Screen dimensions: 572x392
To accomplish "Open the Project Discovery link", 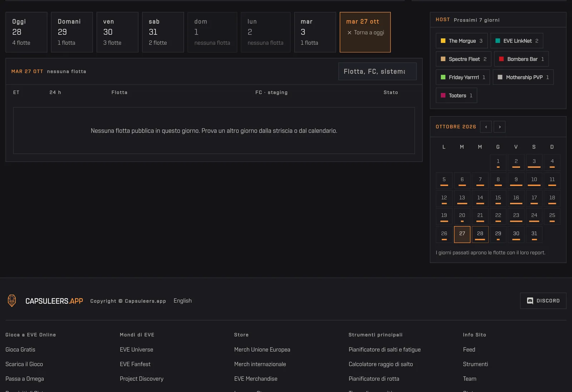I will click(142, 379).
